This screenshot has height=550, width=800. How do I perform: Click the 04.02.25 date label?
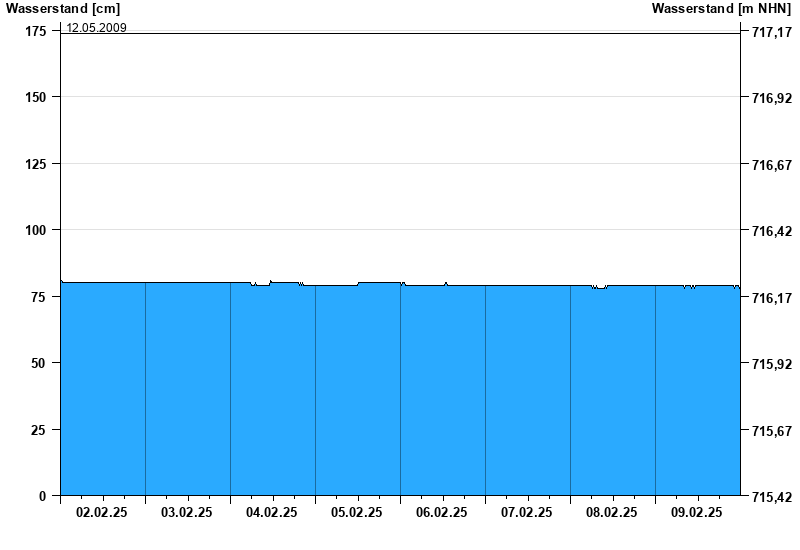pyautogui.click(x=272, y=513)
